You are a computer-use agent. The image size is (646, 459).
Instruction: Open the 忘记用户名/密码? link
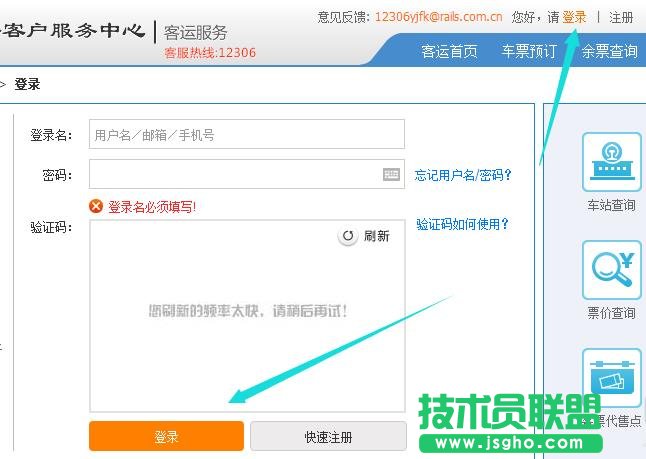tap(463, 175)
